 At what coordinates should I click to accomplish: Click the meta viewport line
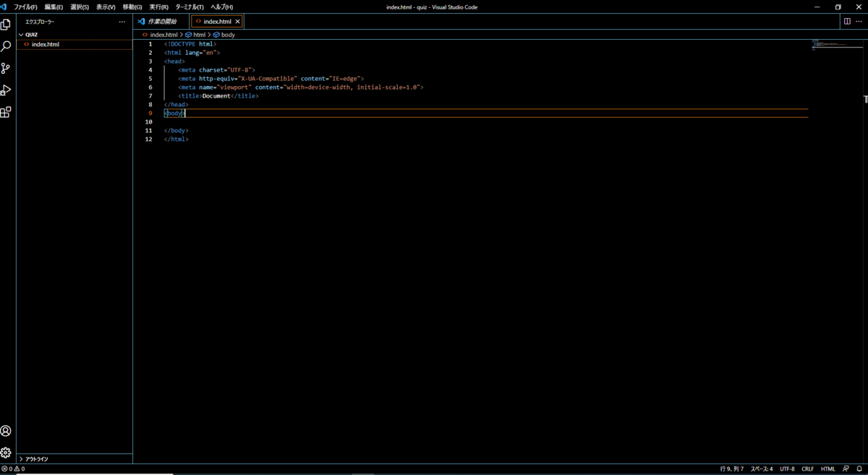(300, 87)
